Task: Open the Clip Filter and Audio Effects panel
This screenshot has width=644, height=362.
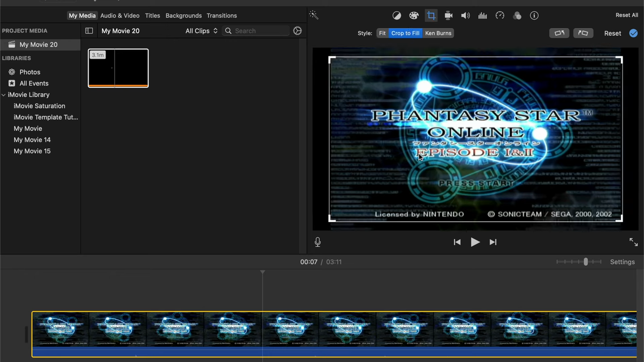Action: 517,16
